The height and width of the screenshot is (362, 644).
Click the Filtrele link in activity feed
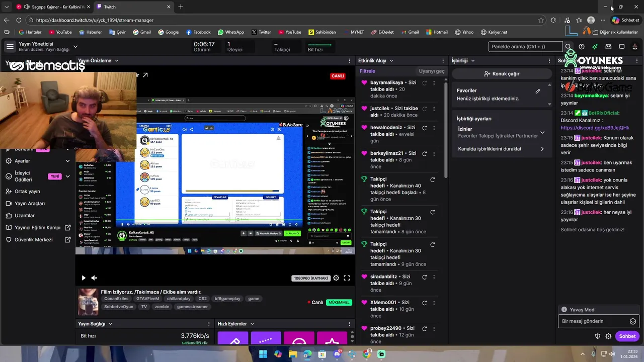click(367, 71)
